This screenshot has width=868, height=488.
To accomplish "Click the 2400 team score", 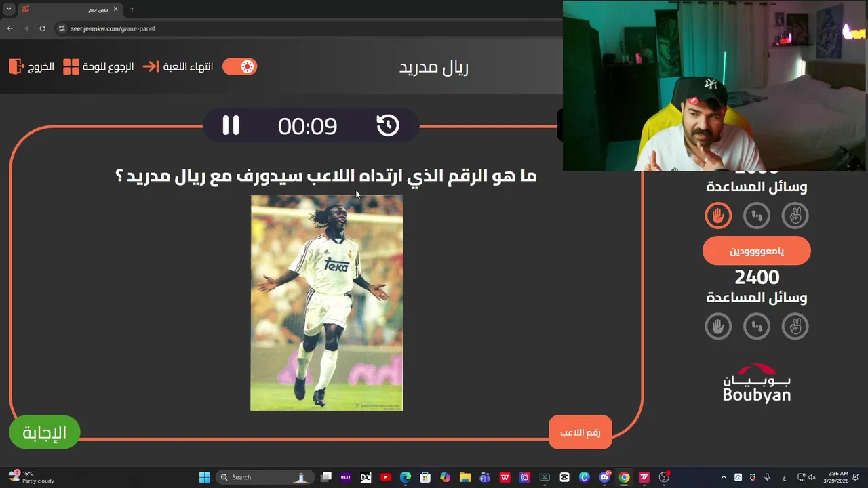I will click(x=757, y=277).
